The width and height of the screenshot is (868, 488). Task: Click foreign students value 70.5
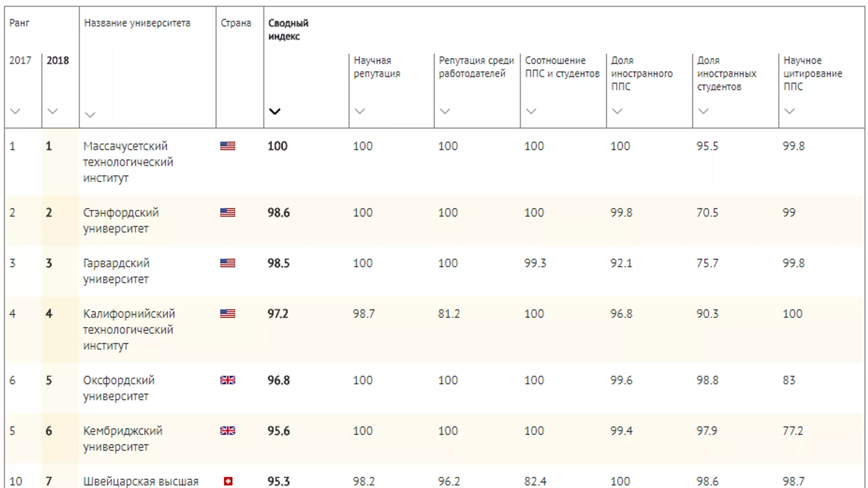(x=707, y=213)
